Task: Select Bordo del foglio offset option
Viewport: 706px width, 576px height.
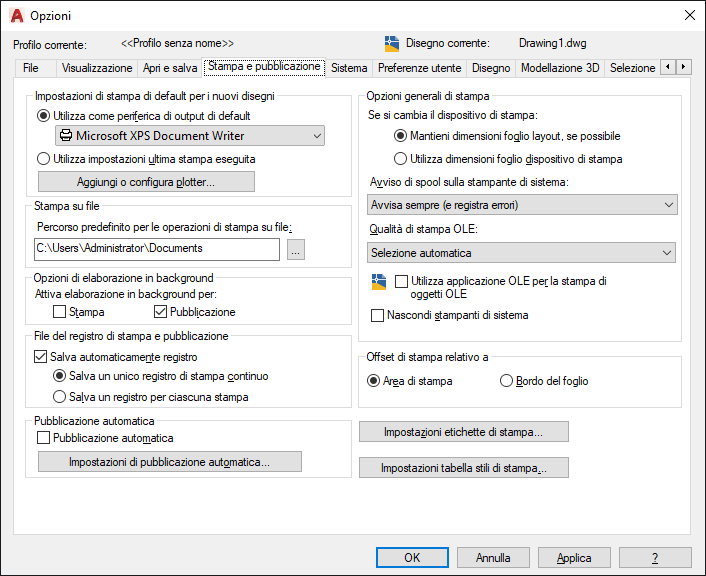Action: click(x=507, y=381)
